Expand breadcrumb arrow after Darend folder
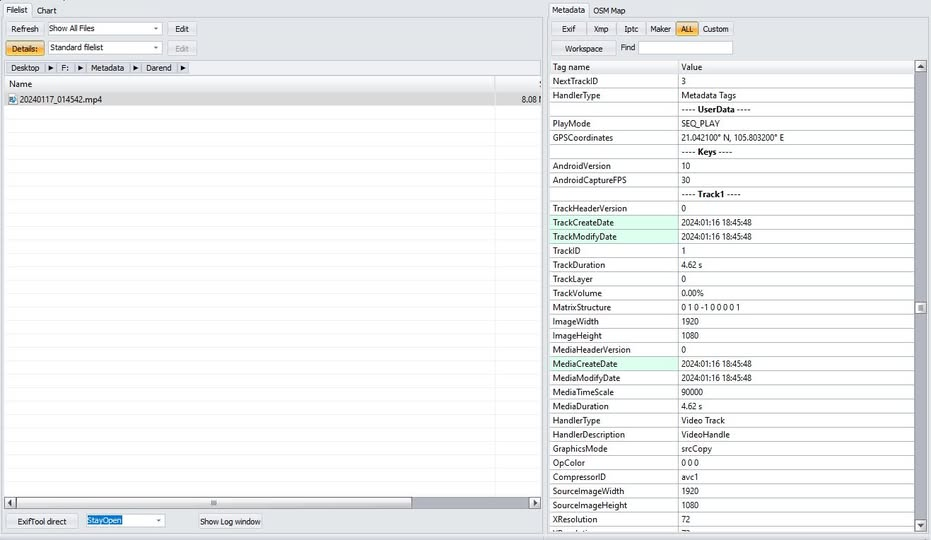 pyautogui.click(x=183, y=68)
